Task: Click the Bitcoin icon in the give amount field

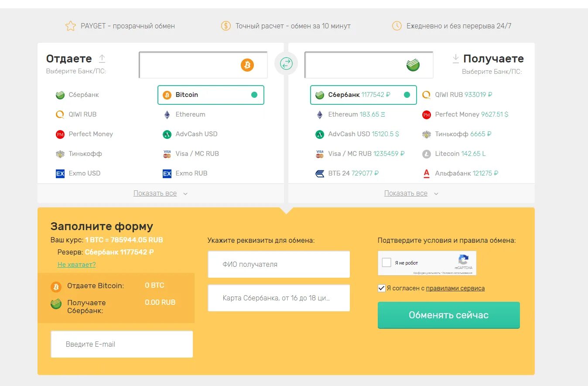Action: 247,65
